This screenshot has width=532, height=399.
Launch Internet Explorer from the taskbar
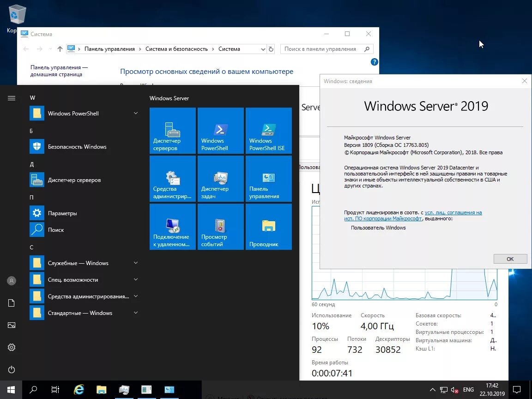[78, 389]
